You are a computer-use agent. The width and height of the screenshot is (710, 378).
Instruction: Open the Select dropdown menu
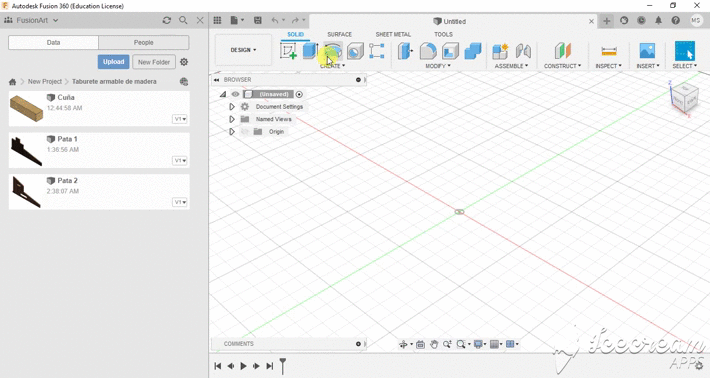684,66
